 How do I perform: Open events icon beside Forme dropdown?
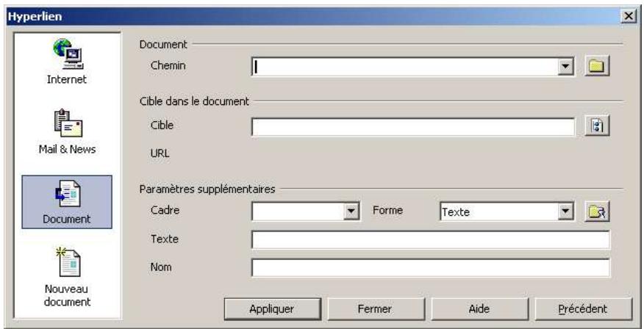click(597, 211)
